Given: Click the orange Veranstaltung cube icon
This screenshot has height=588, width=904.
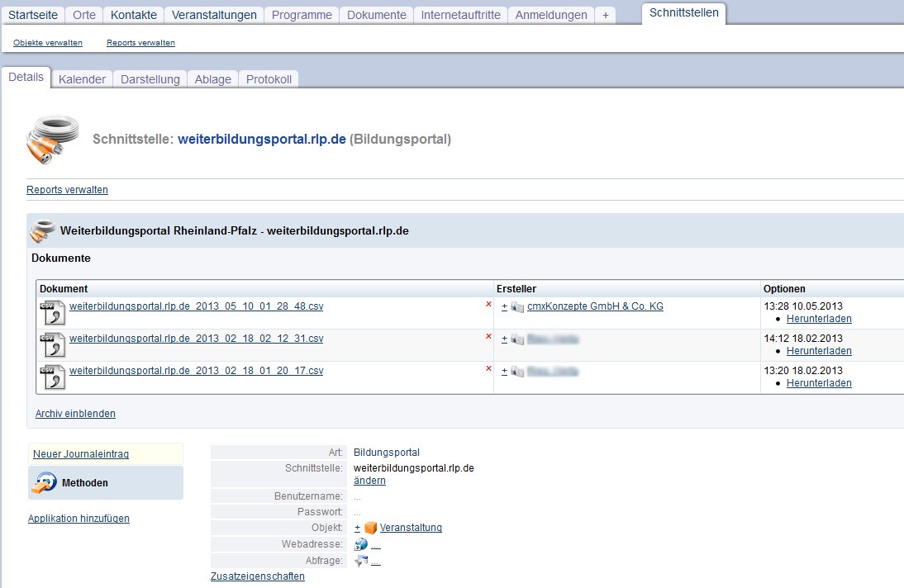Looking at the screenshot, I should (x=370, y=528).
